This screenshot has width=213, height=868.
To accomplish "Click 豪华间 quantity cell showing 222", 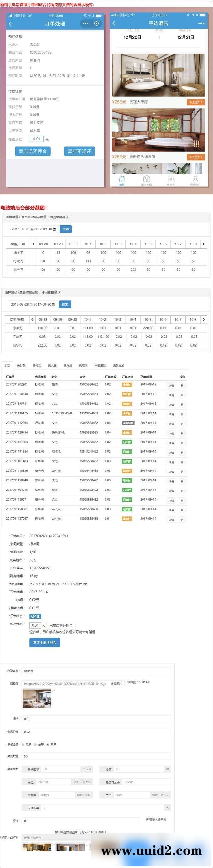I will pyautogui.click(x=133, y=270).
